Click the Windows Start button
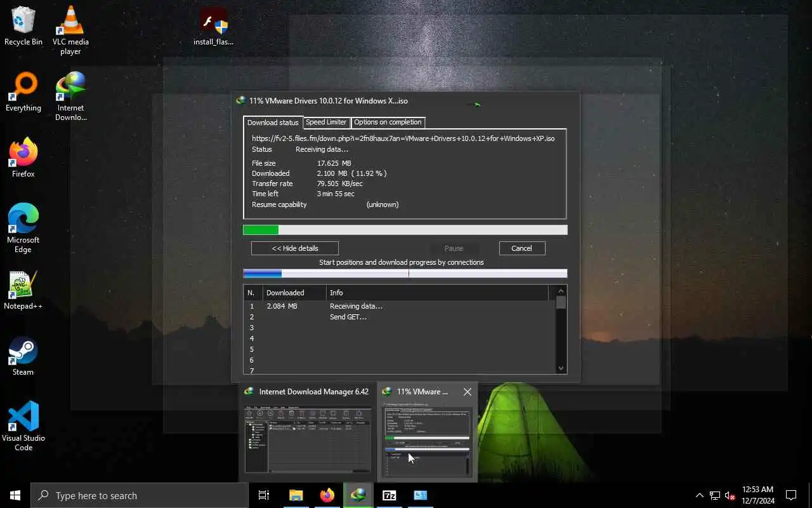 coord(15,495)
